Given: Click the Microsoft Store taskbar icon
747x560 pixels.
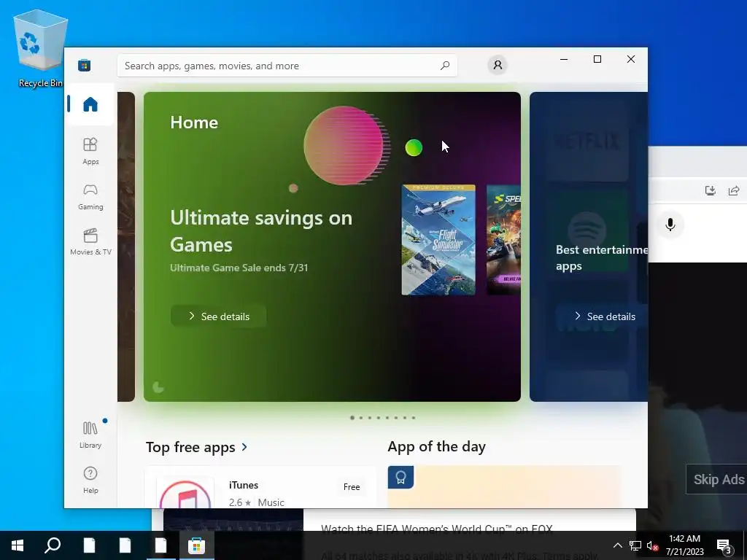Looking at the screenshot, I should [x=196, y=545].
